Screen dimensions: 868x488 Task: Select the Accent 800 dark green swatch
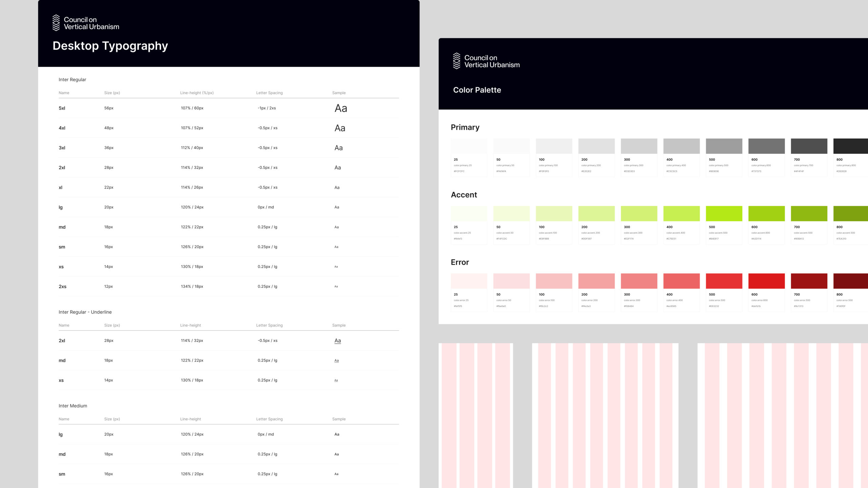coord(850,213)
